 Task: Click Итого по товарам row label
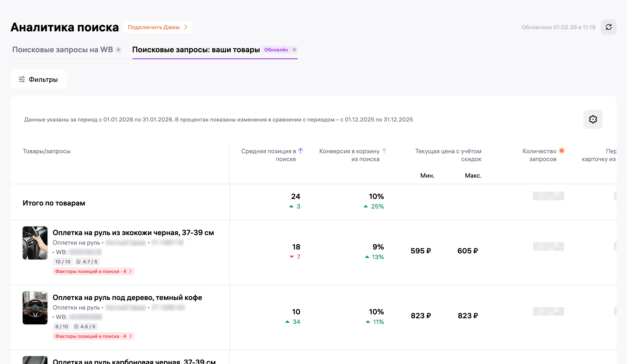(x=54, y=203)
